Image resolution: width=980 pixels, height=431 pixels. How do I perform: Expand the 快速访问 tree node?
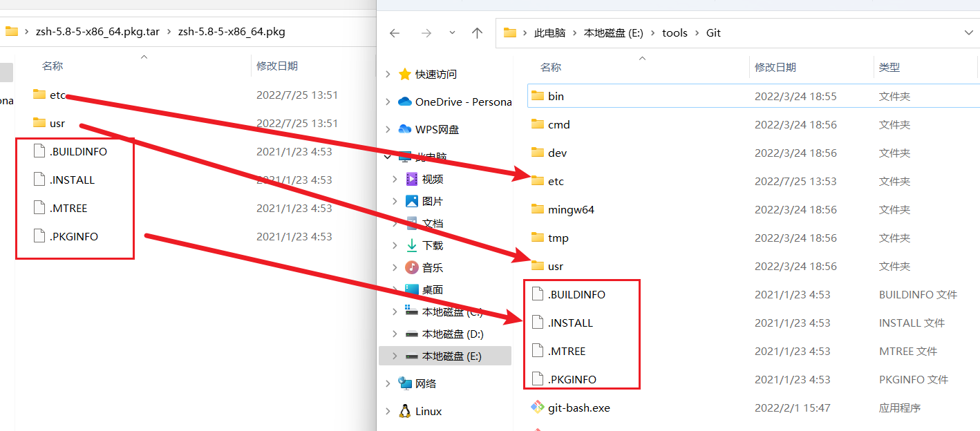pyautogui.click(x=387, y=74)
